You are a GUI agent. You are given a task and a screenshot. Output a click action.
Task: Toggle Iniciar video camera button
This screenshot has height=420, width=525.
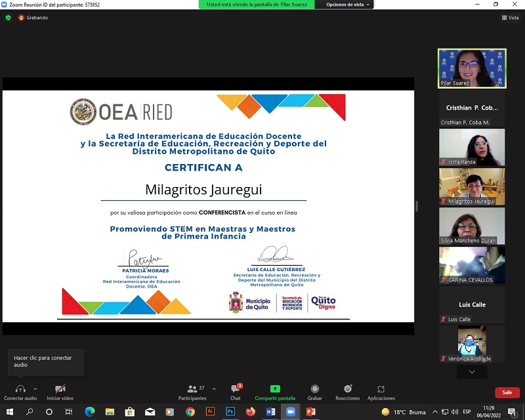60,392
